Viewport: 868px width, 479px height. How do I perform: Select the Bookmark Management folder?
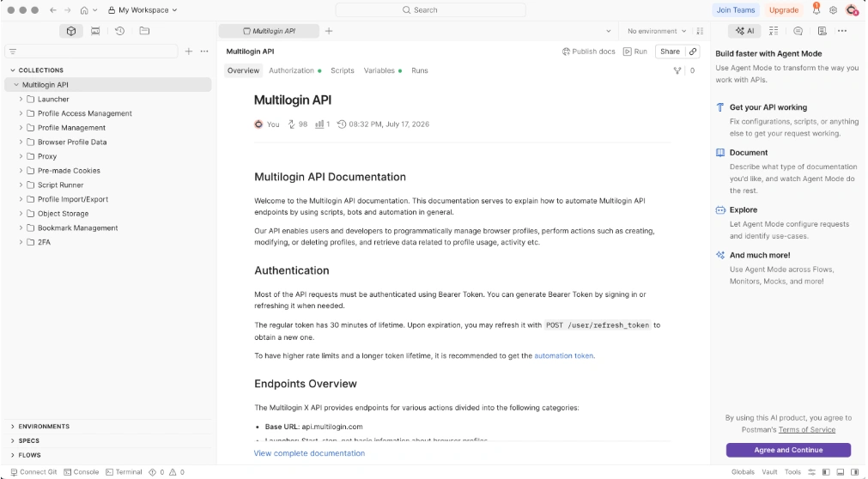pos(77,227)
